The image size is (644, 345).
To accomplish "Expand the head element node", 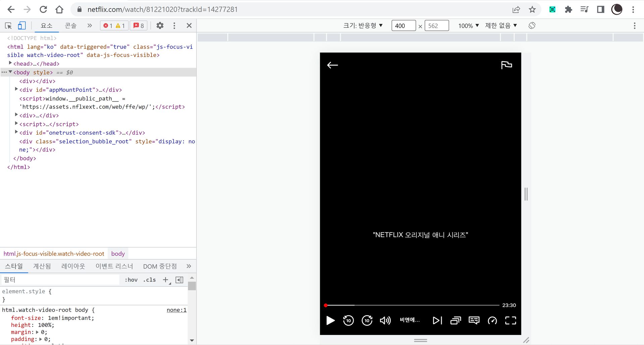I will (x=10, y=63).
